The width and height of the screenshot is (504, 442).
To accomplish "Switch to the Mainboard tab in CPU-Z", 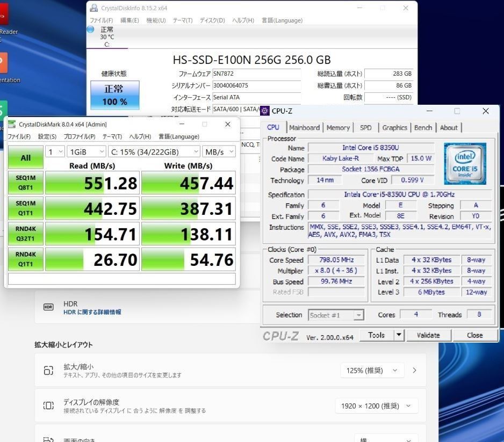I will (x=305, y=127).
